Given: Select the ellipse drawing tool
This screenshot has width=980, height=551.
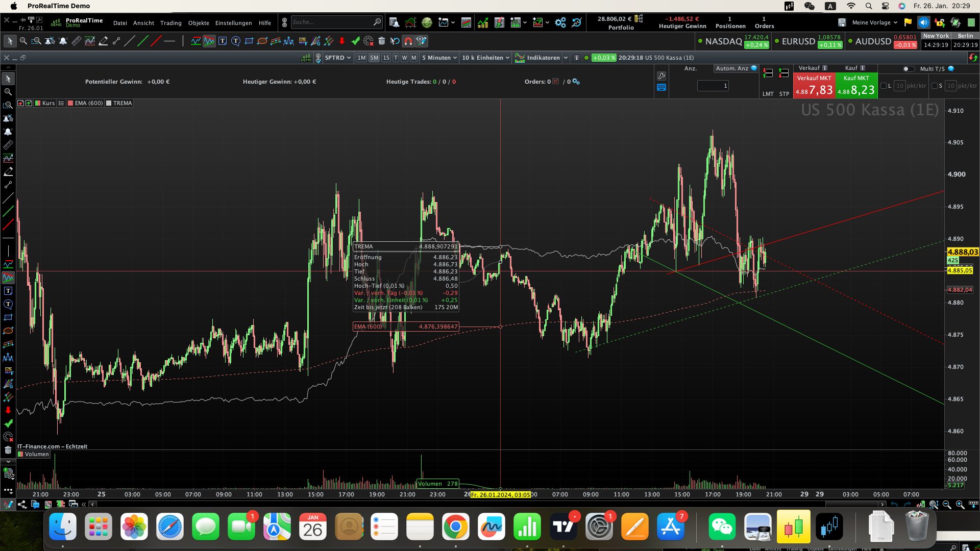Looking at the screenshot, I should point(262,41).
